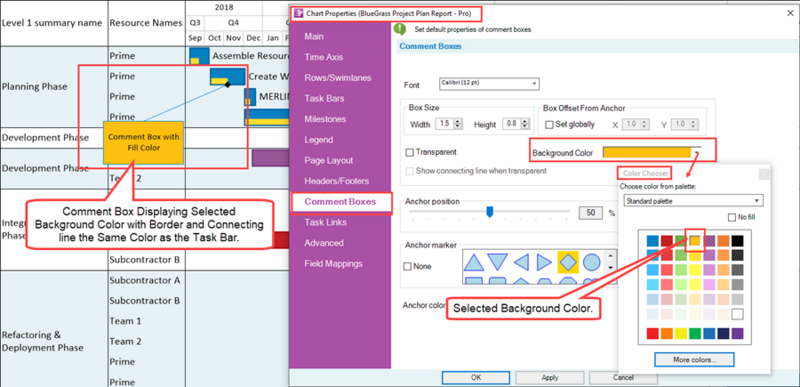
Task: Switch to the Time Axis tab
Action: 324,57
